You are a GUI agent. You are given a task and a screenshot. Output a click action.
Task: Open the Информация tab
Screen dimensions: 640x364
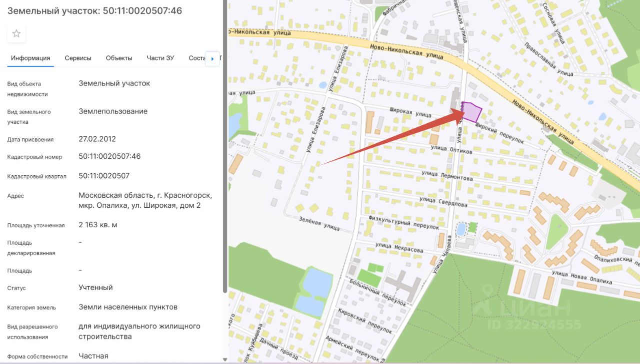pyautogui.click(x=30, y=58)
